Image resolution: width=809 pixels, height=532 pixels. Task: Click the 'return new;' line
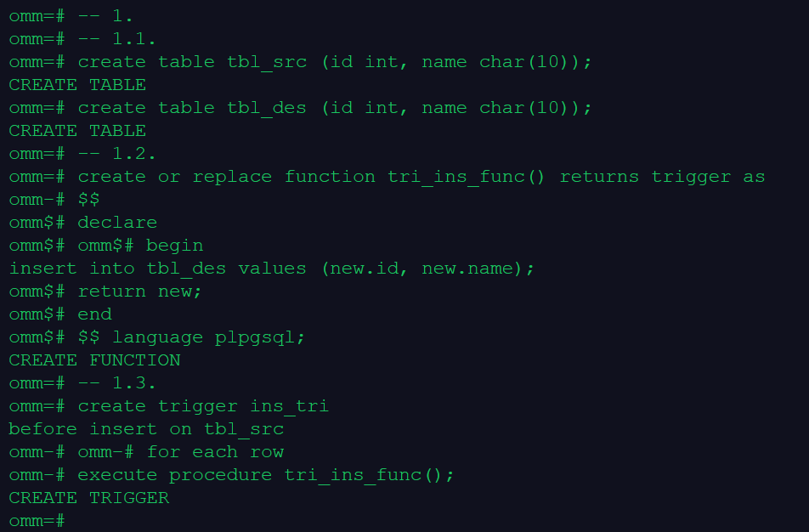click(105, 291)
